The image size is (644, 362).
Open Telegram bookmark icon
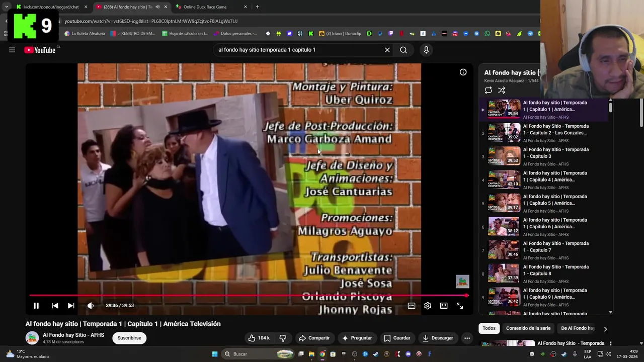[x=530, y=34]
